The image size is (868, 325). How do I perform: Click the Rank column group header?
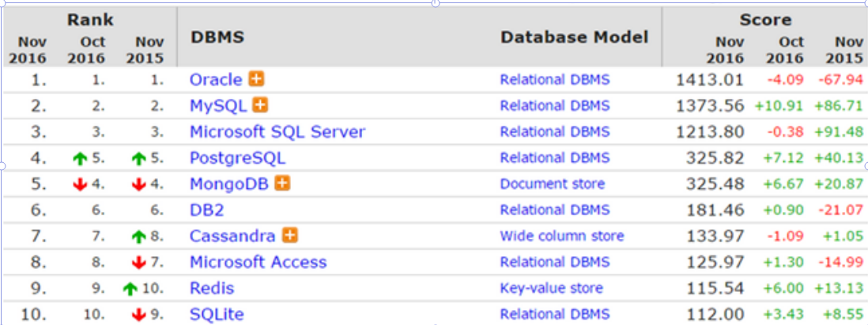[90, 21]
